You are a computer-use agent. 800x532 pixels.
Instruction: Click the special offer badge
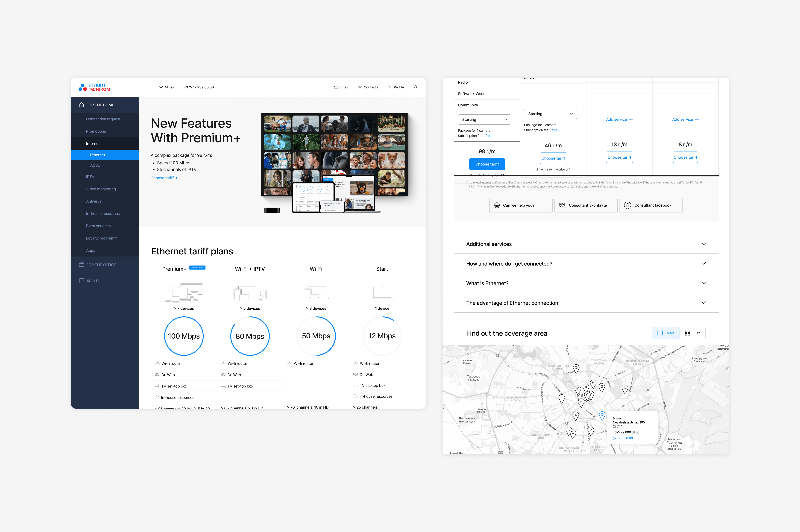click(197, 268)
